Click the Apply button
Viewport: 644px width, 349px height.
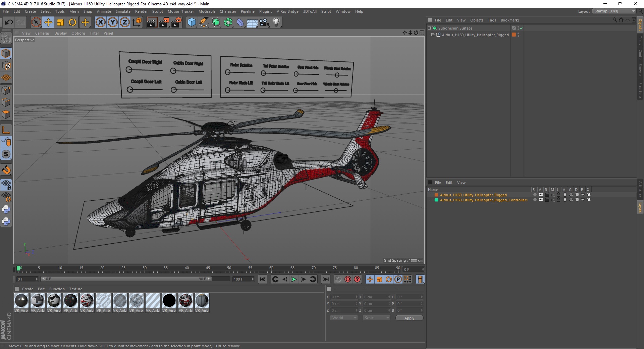pyautogui.click(x=409, y=318)
